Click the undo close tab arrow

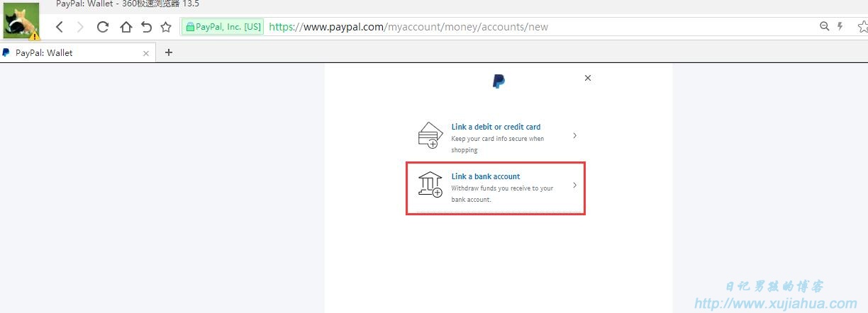point(146,27)
